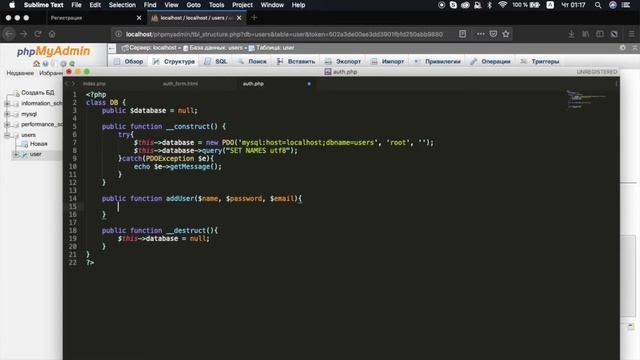Click Firefox address bar URL field
This screenshot has height=360, width=640.
pyautogui.click(x=284, y=34)
